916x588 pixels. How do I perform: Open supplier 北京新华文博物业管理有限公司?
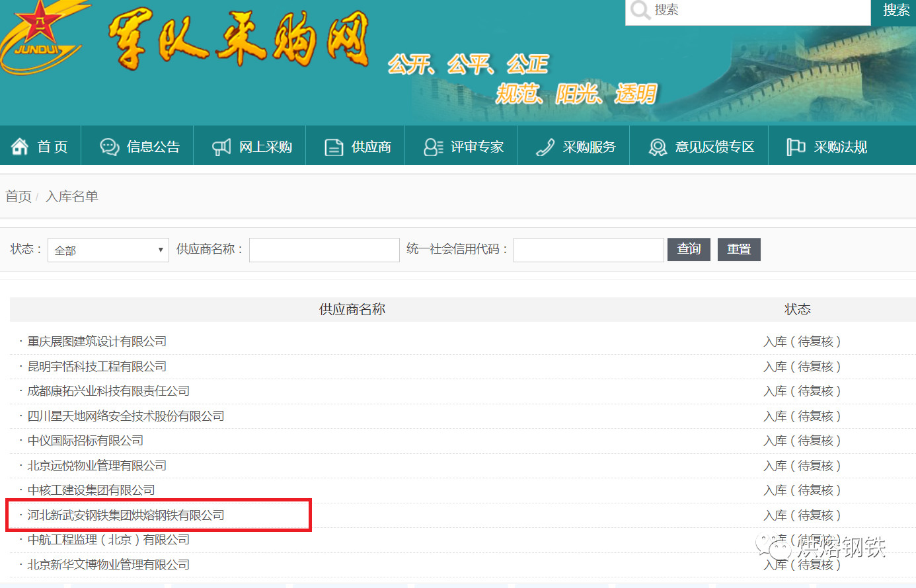click(108, 565)
